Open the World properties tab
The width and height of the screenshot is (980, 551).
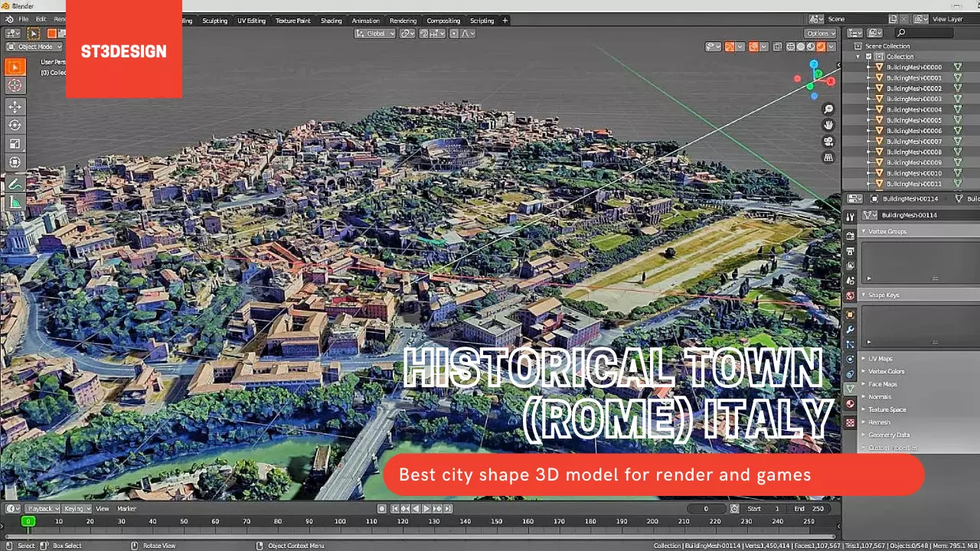click(850, 295)
